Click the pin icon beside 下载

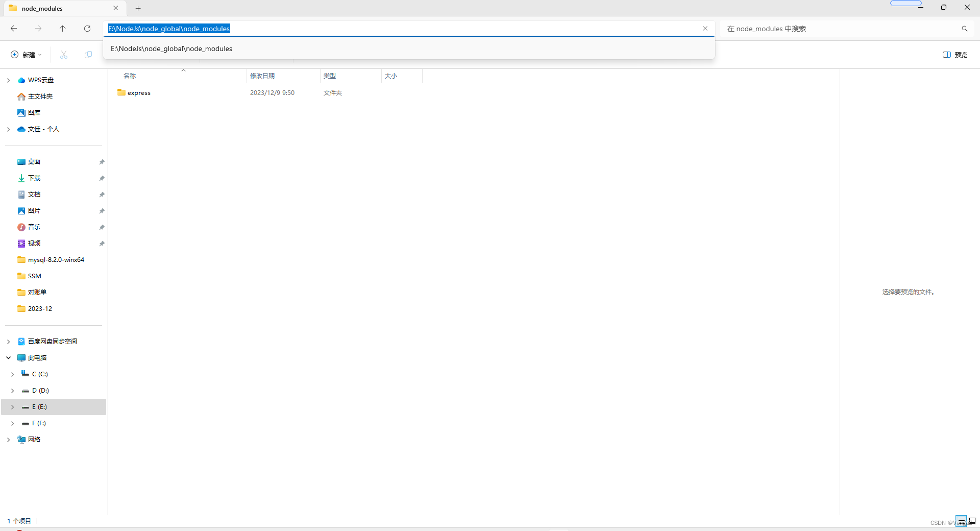pyautogui.click(x=102, y=178)
